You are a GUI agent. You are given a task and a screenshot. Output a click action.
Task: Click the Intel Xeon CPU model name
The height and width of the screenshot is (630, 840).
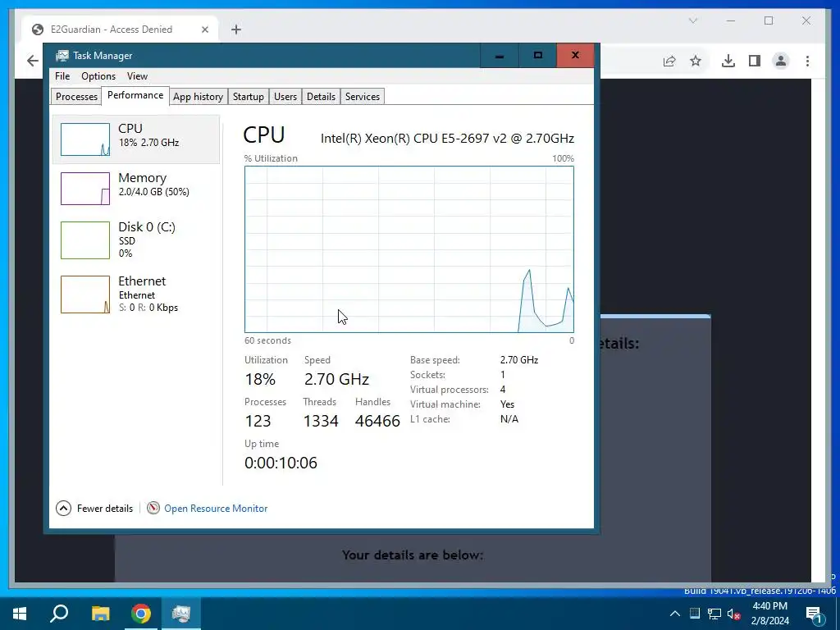(447, 138)
